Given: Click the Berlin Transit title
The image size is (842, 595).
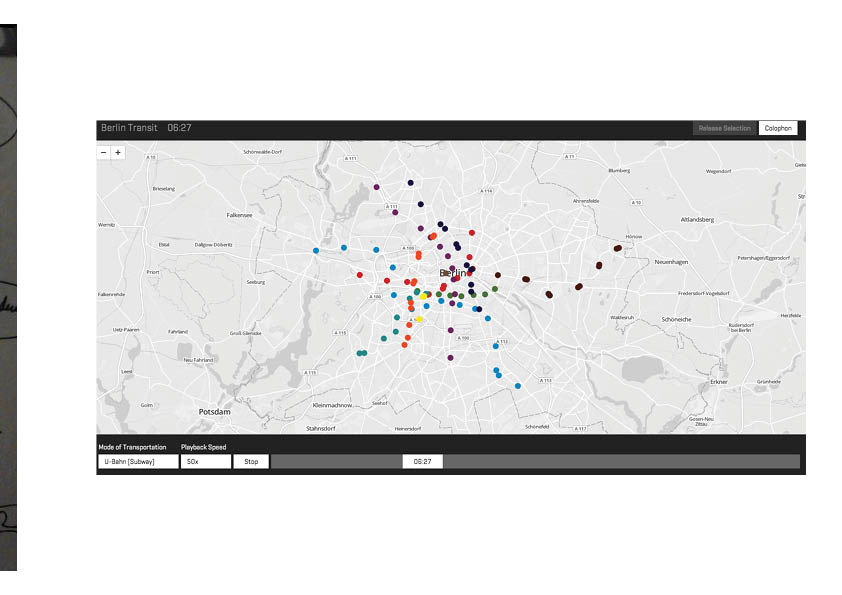Looking at the screenshot, I should 128,128.
